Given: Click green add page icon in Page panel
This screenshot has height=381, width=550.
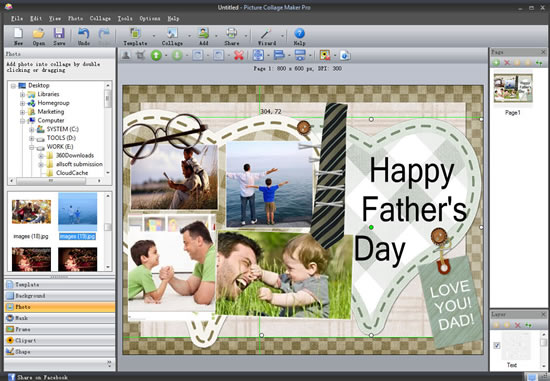Looking at the screenshot, I should coord(496,63).
